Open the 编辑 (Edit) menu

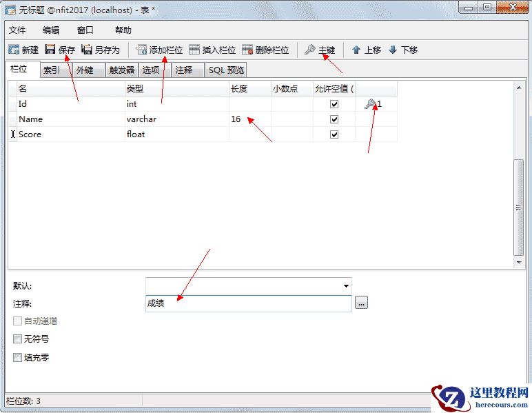(x=51, y=30)
